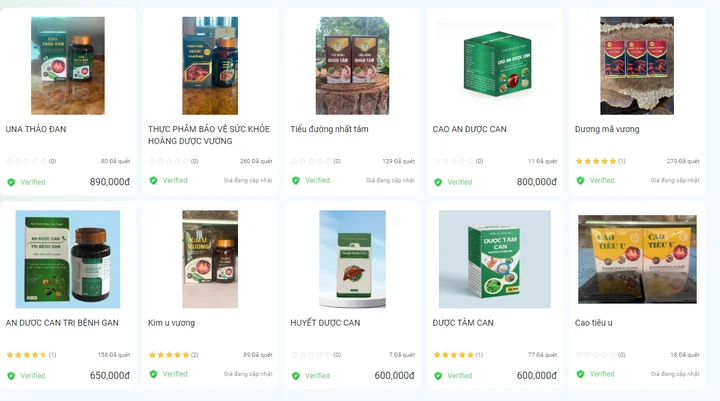
Task: Open the DƯỢC TÂM CAN title link
Action: pyautogui.click(x=463, y=323)
